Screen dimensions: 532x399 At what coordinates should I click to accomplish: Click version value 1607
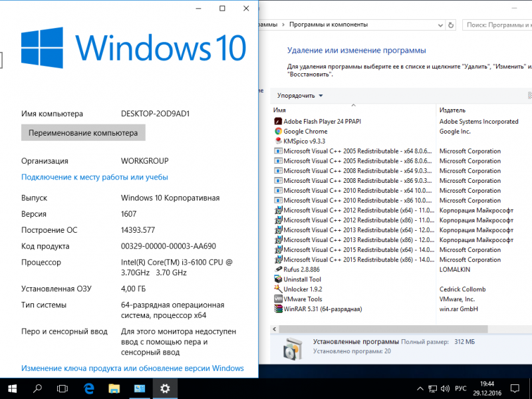tap(128, 214)
